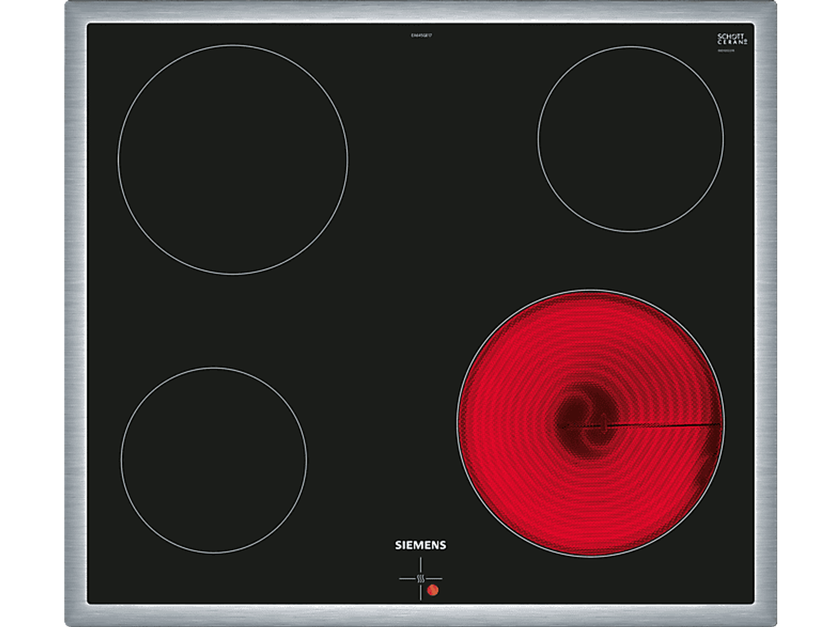The image size is (840, 627).
Task: Select the bottom-left cooking zone
Action: (x=214, y=460)
